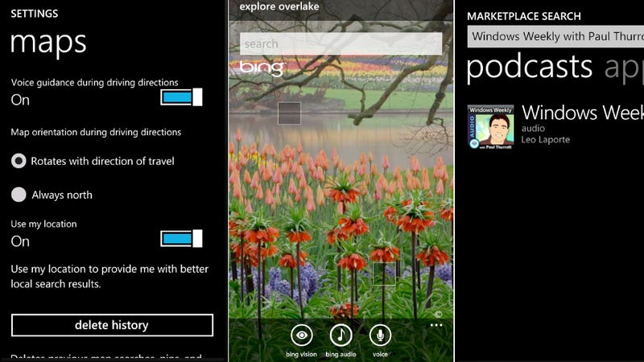
Task: Tap the 'Use my location' label
Action: coord(43,224)
